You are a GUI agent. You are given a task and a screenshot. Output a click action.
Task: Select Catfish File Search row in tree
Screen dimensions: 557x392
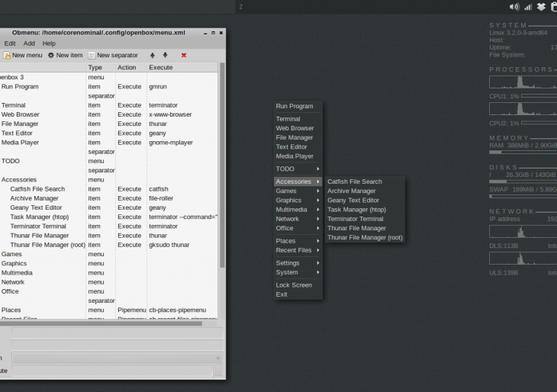click(37, 189)
